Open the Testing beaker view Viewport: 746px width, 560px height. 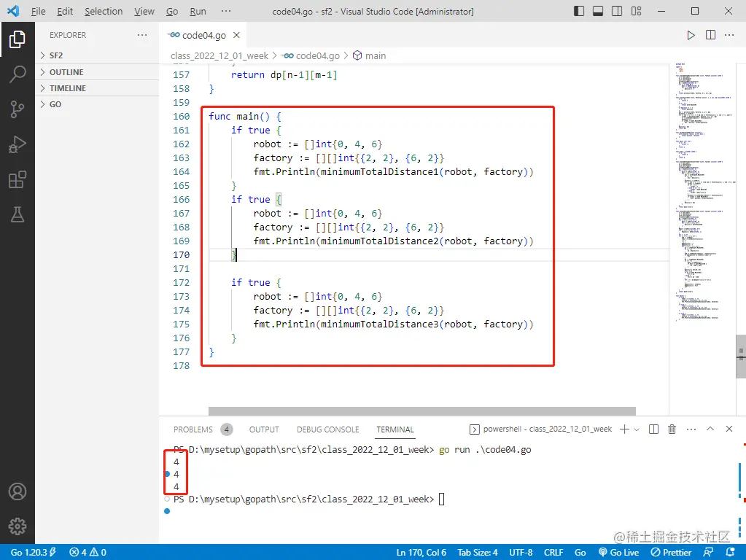click(x=17, y=215)
